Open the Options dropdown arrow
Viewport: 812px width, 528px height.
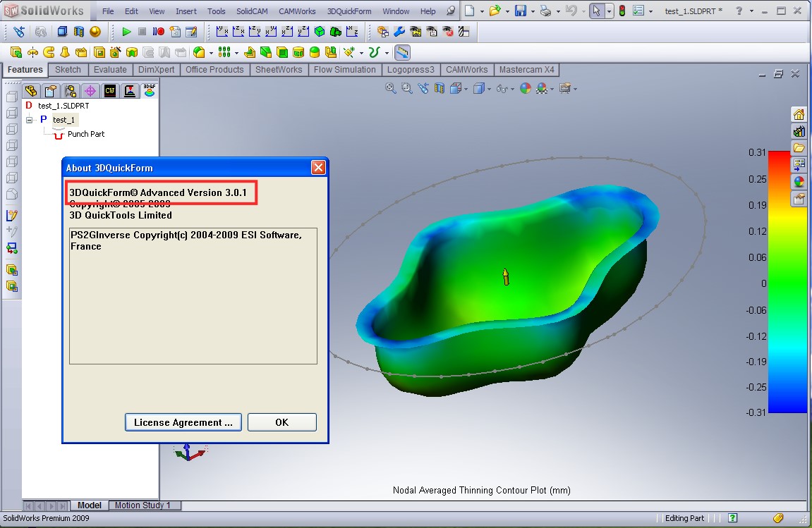tap(651, 11)
